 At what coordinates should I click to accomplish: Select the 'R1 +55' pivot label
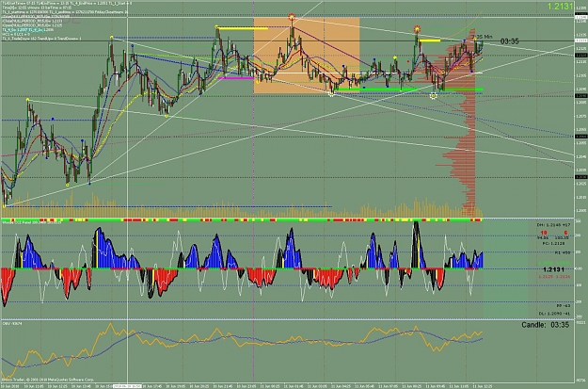coord(563,252)
